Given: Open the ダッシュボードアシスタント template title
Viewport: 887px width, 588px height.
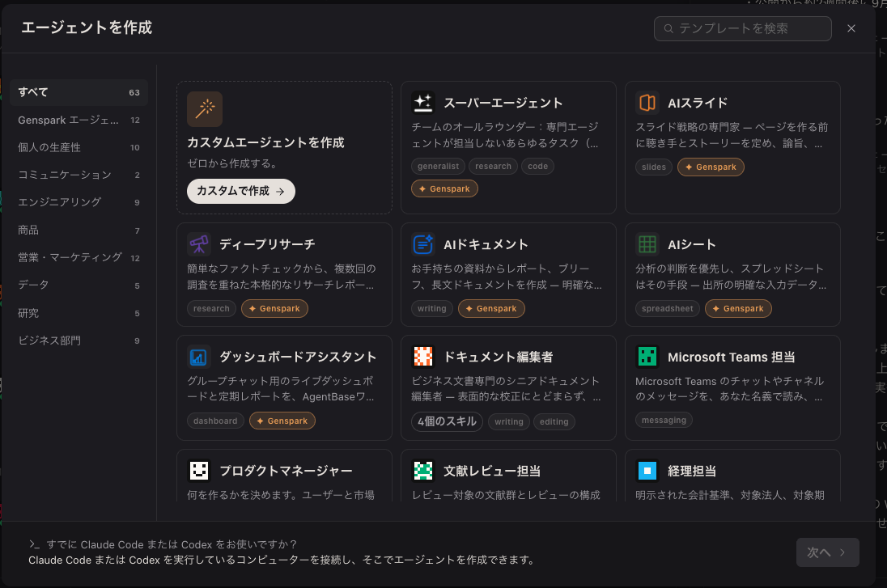Looking at the screenshot, I should coord(298,357).
